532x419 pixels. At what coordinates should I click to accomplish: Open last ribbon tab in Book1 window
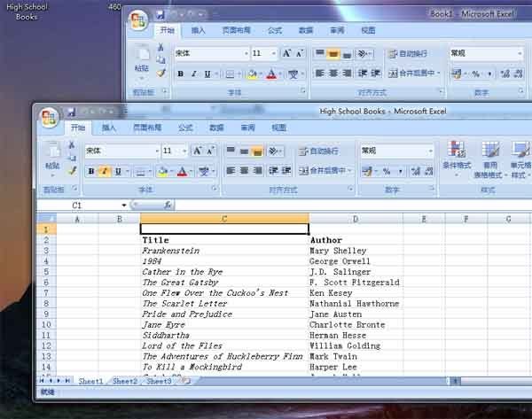click(x=368, y=30)
